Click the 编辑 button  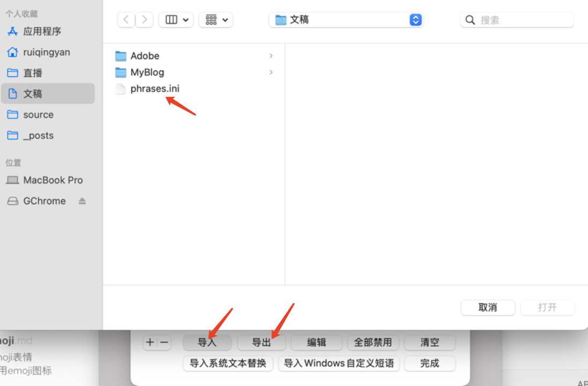pos(317,342)
